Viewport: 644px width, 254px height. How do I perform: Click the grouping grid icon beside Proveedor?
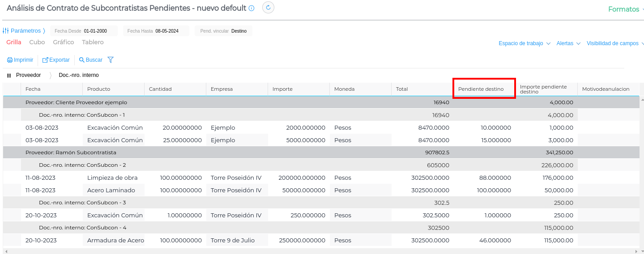point(9,76)
